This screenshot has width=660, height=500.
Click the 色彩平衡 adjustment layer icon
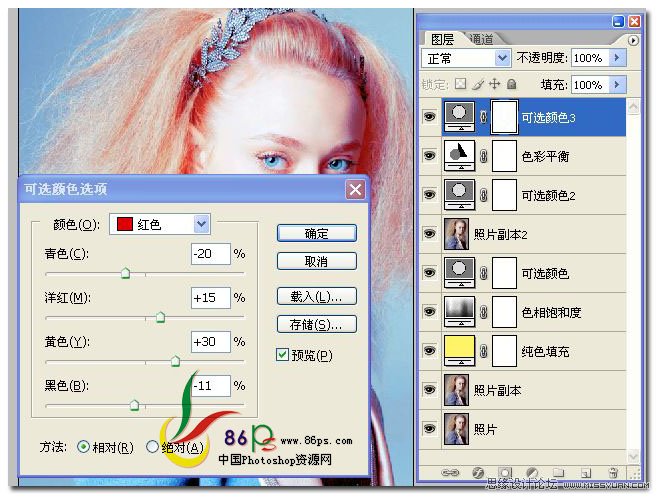[459, 155]
